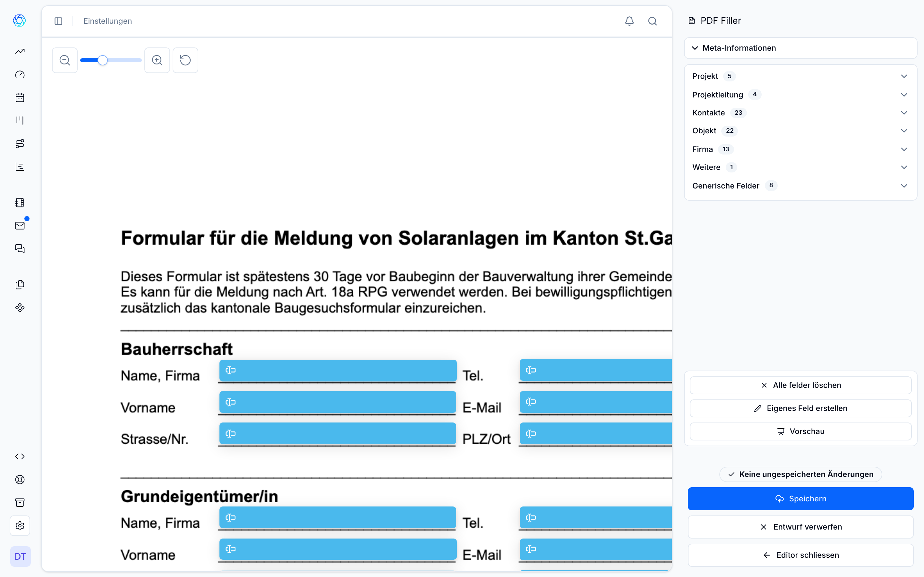Open the calendar icon in the left sidebar
The image size is (924, 577).
[x=20, y=97]
